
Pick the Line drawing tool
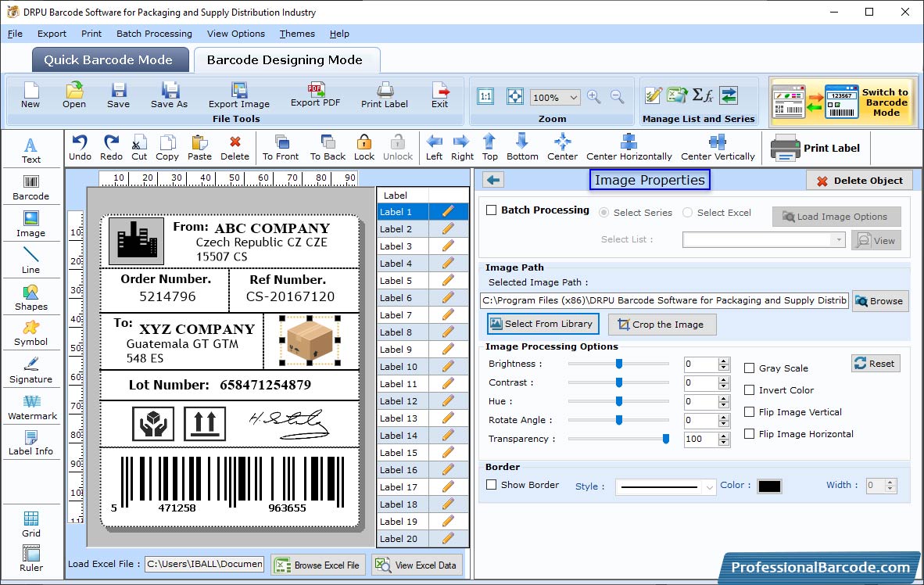(x=31, y=260)
